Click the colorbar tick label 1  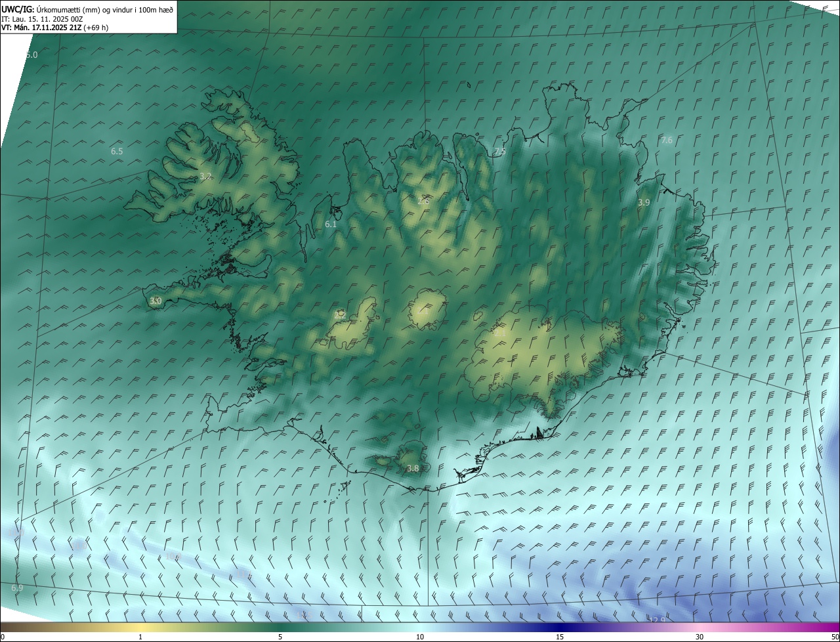coord(140,637)
